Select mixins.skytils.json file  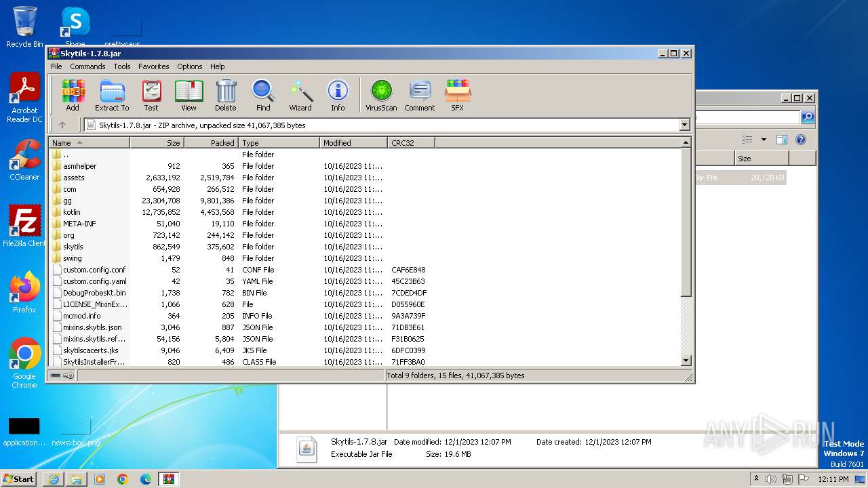(92, 327)
